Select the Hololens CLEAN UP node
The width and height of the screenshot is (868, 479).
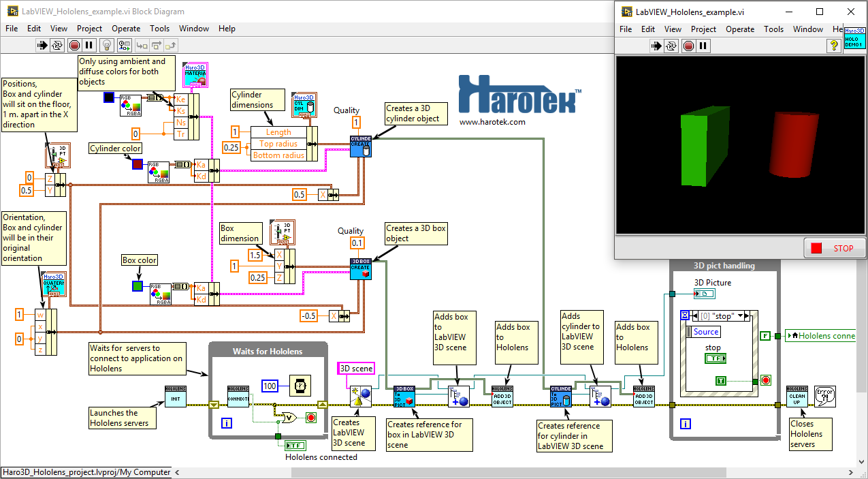pyautogui.click(x=797, y=397)
